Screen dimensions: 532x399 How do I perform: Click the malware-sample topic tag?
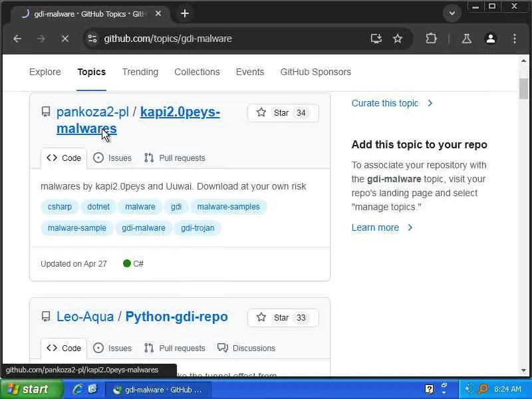point(77,228)
